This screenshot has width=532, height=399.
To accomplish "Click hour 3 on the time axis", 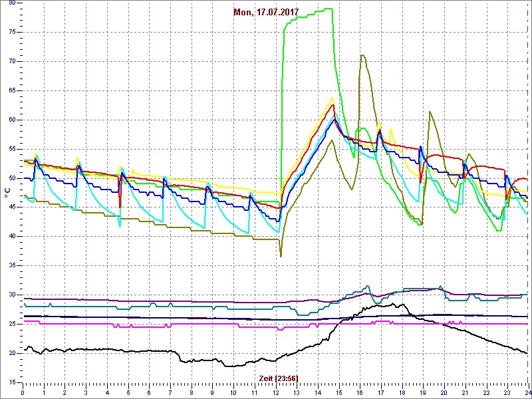I will point(86,392).
